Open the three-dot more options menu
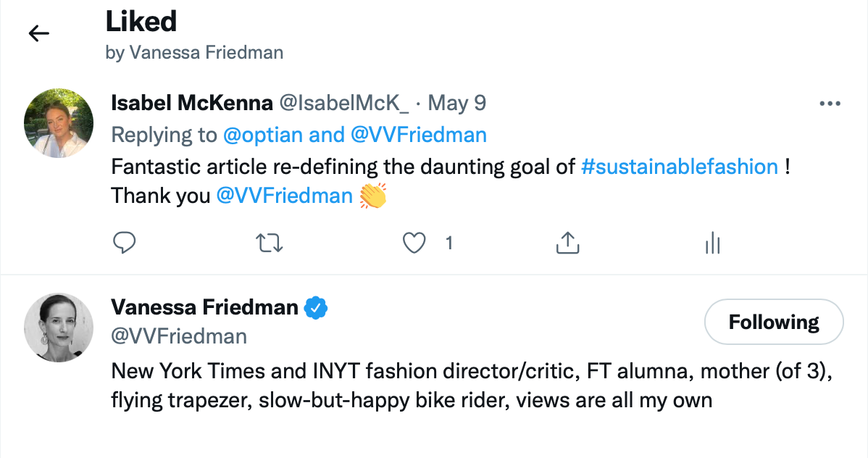Image resolution: width=868 pixels, height=458 pixels. click(x=829, y=104)
